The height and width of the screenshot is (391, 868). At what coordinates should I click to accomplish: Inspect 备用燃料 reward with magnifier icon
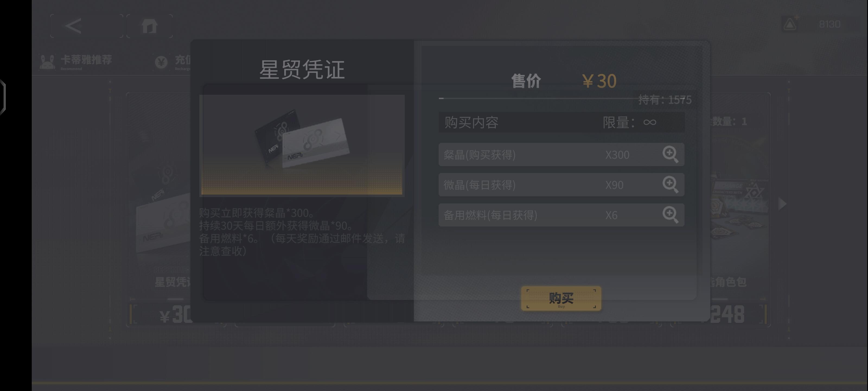click(670, 215)
